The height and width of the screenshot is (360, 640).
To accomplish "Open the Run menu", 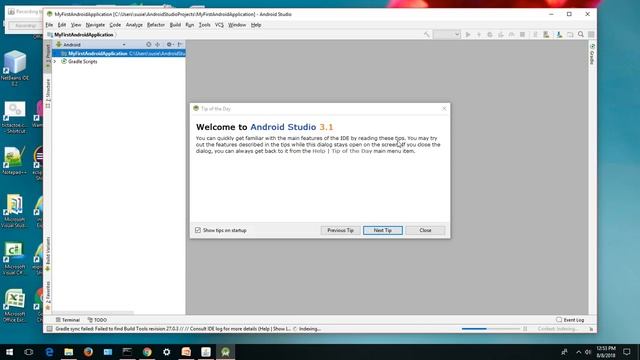I will [x=189, y=25].
